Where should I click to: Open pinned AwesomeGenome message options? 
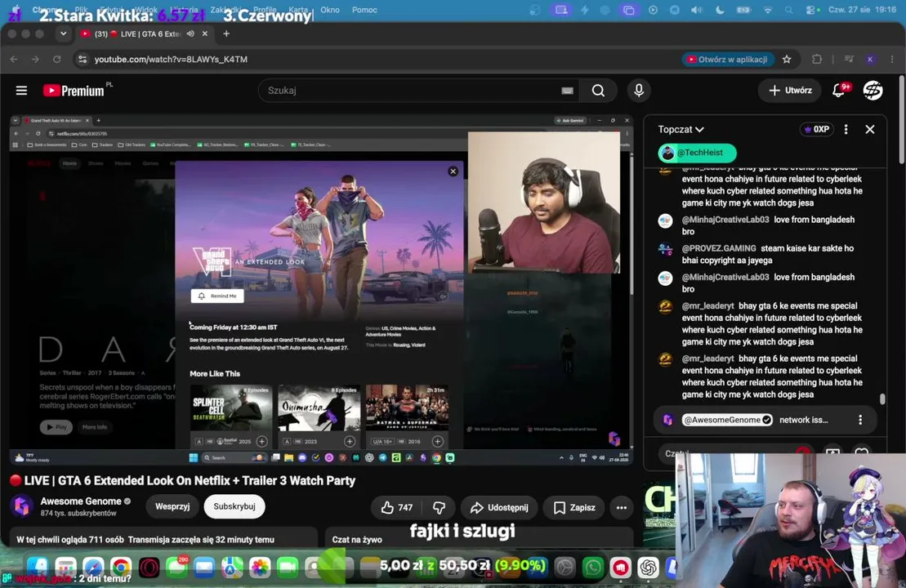tap(860, 420)
